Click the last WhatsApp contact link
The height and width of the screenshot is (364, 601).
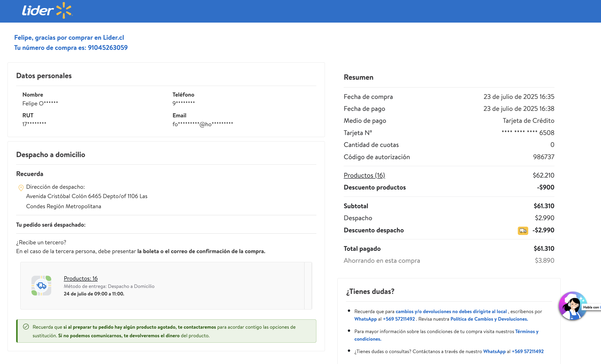pyautogui.click(x=494, y=351)
